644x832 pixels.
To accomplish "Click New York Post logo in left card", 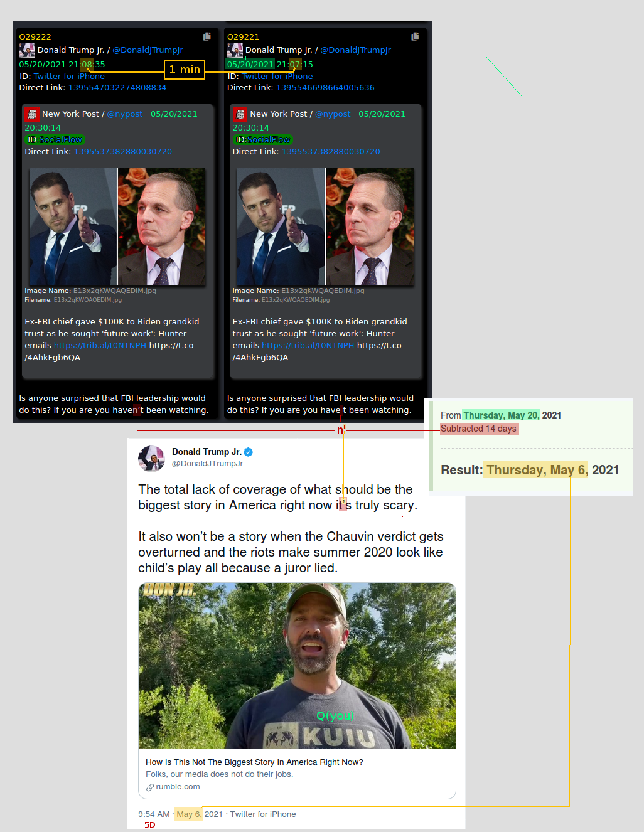I will (32, 114).
